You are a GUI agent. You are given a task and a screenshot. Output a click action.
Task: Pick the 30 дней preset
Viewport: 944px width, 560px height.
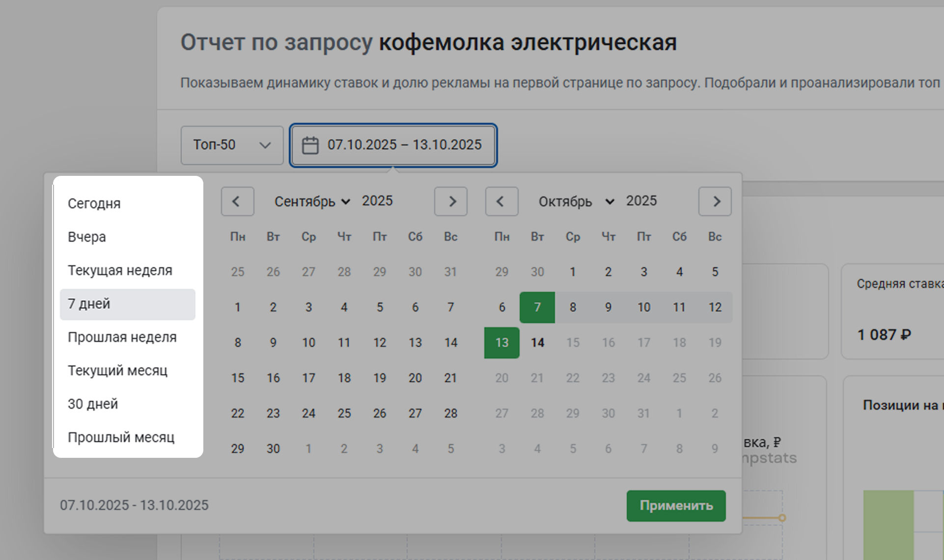click(93, 404)
